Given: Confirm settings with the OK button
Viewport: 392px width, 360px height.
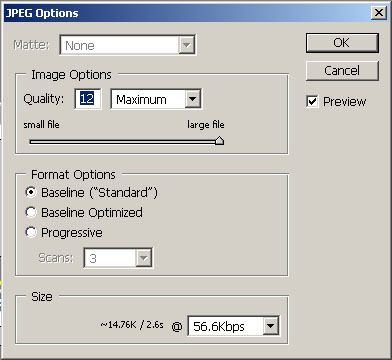Looking at the screenshot, I should (x=342, y=43).
